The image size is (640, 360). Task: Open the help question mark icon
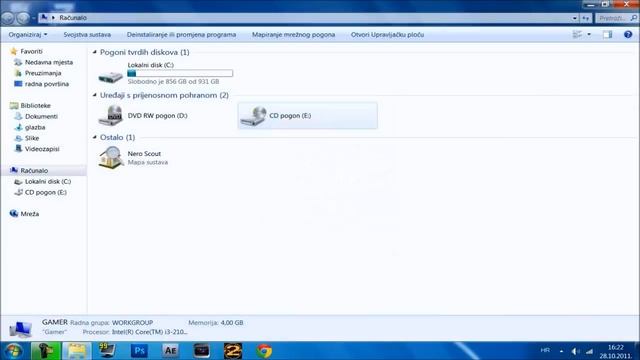click(x=628, y=35)
